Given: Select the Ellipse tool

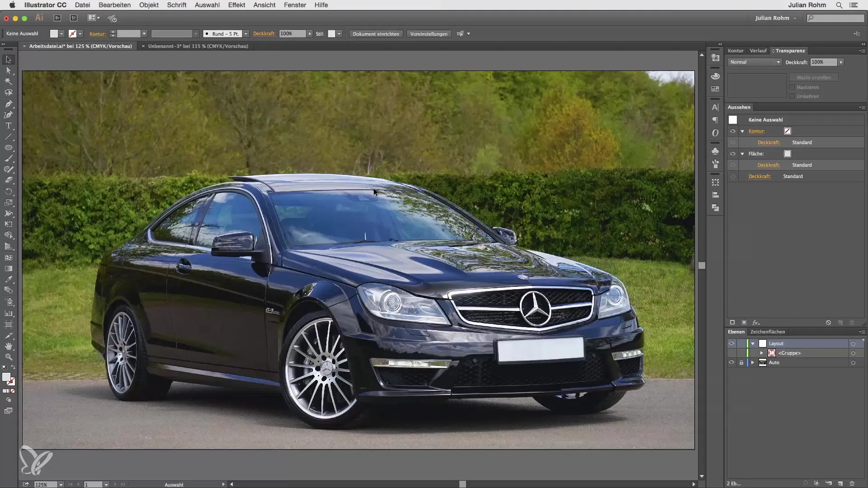Looking at the screenshot, I should 8,148.
